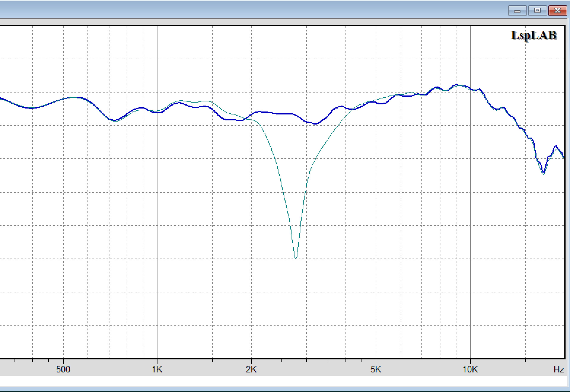Click the 10K frequency axis label

pos(470,369)
